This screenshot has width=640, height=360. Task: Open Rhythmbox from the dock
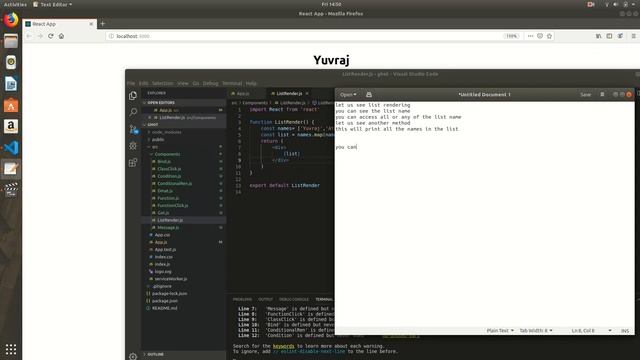11,62
